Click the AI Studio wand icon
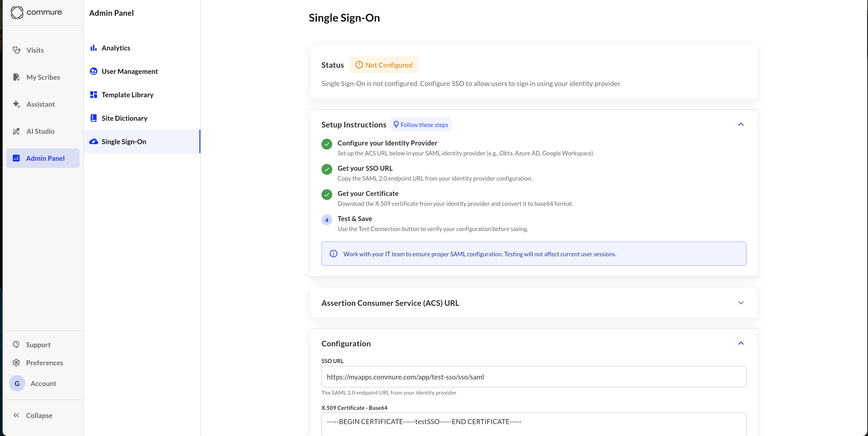The width and height of the screenshot is (868, 436). pyautogui.click(x=17, y=131)
